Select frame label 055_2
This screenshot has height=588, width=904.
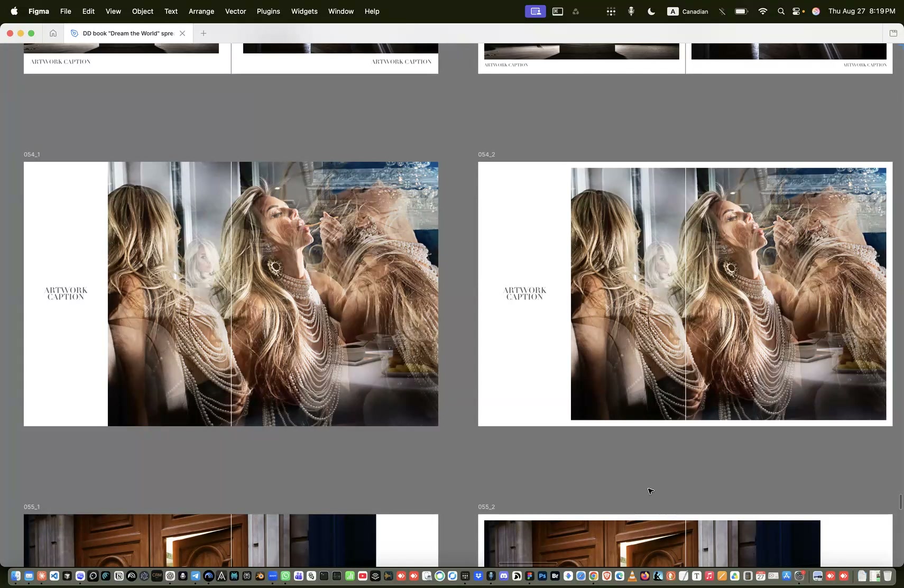[486, 507]
